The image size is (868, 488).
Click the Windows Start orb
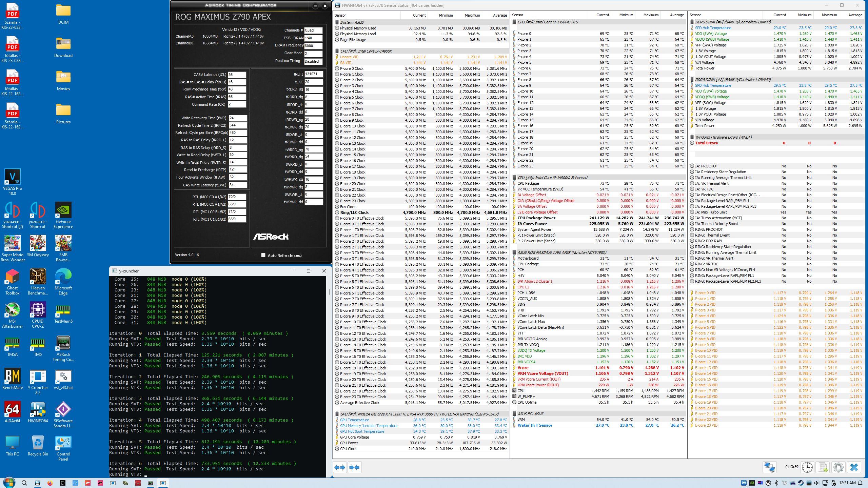pos(9,483)
